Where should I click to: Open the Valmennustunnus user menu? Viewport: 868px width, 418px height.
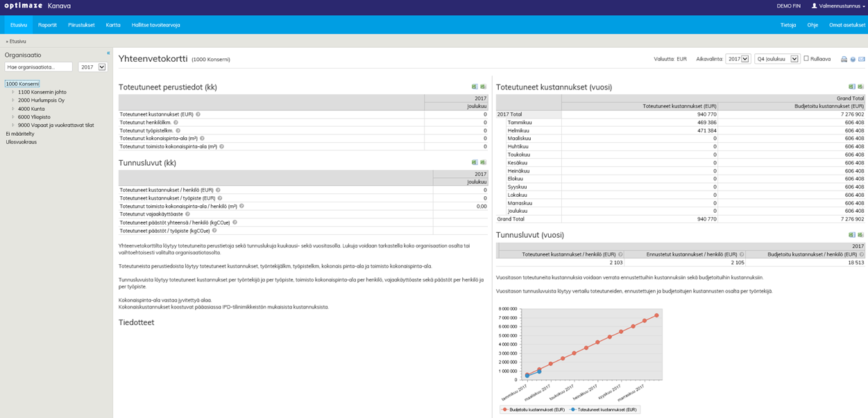[838, 6]
